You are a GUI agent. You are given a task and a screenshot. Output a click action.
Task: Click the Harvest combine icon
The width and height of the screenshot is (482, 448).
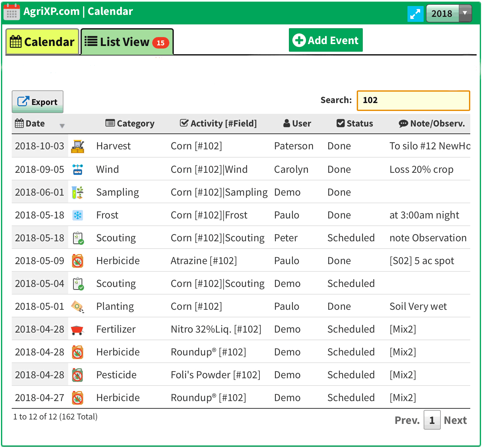point(78,146)
